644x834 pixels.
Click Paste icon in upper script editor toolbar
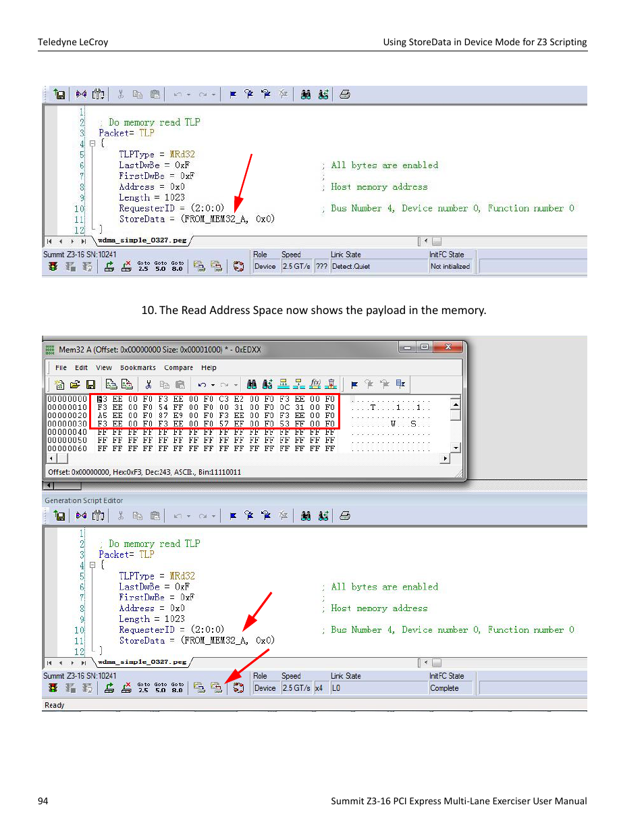click(155, 95)
